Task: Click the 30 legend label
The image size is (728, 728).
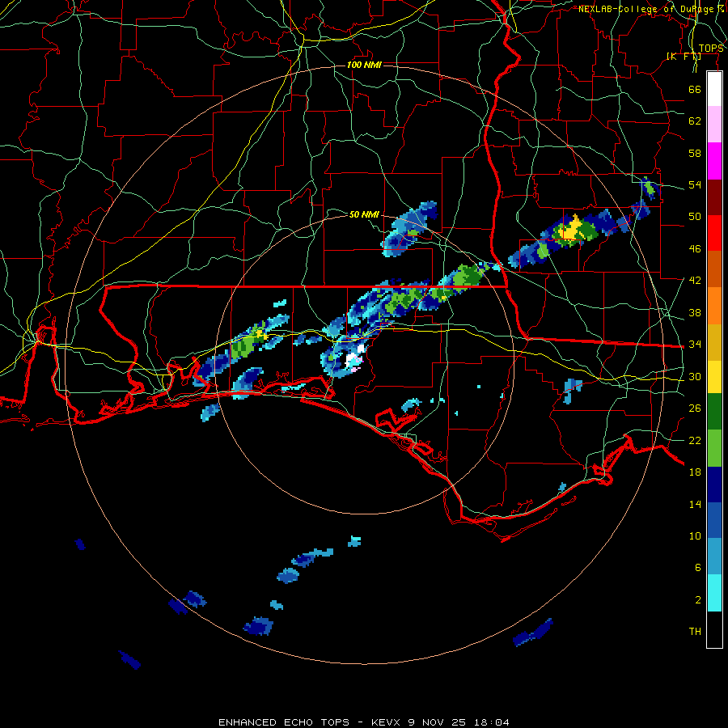Action: (695, 376)
